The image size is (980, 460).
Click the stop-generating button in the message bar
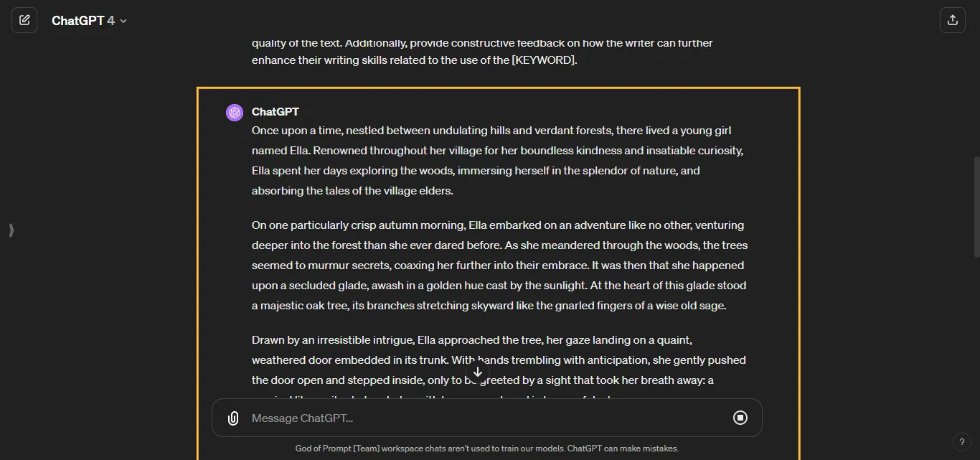tap(740, 418)
